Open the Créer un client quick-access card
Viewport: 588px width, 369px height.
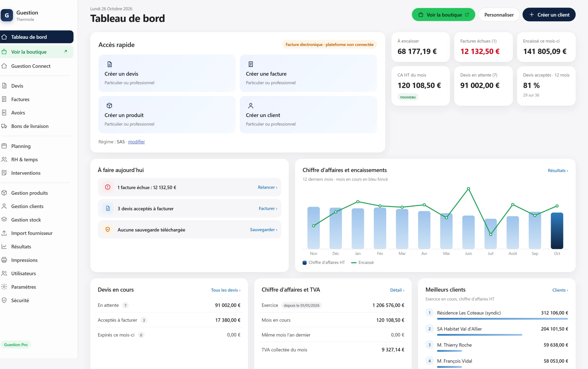[308, 115]
